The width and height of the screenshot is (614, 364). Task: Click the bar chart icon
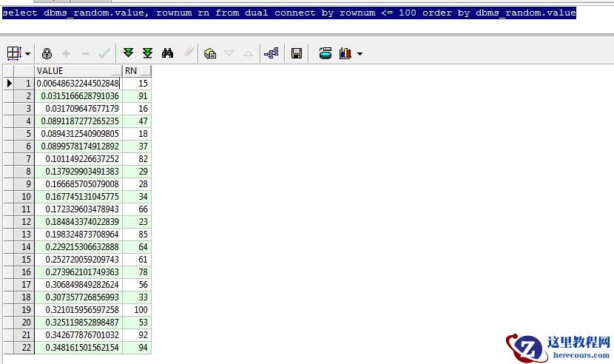[x=345, y=53]
